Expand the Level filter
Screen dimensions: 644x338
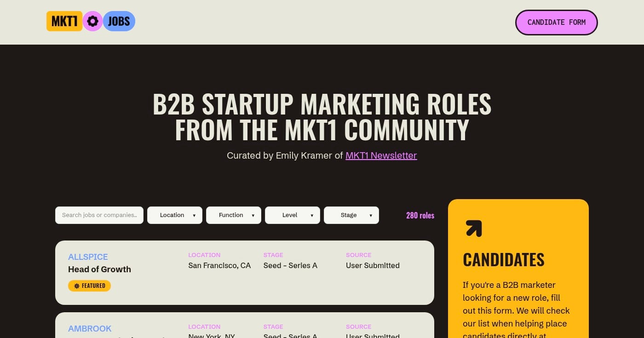293,215
